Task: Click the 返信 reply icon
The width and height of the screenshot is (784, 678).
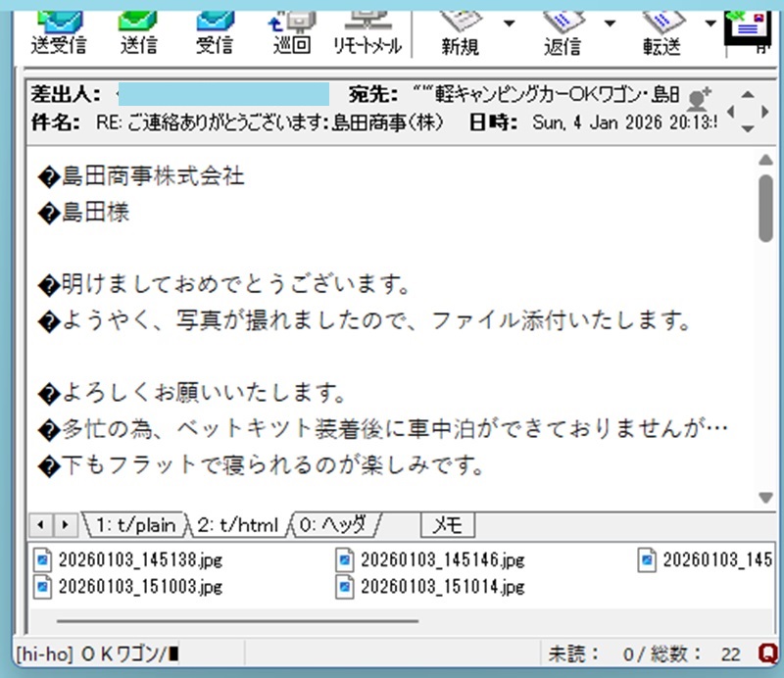Action: pos(563,28)
